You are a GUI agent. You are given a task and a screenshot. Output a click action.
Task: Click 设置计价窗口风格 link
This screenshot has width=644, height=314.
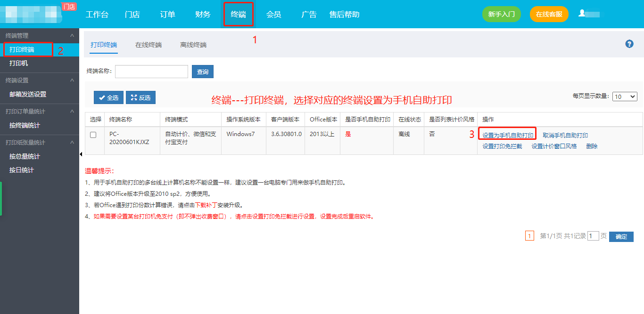tap(554, 146)
